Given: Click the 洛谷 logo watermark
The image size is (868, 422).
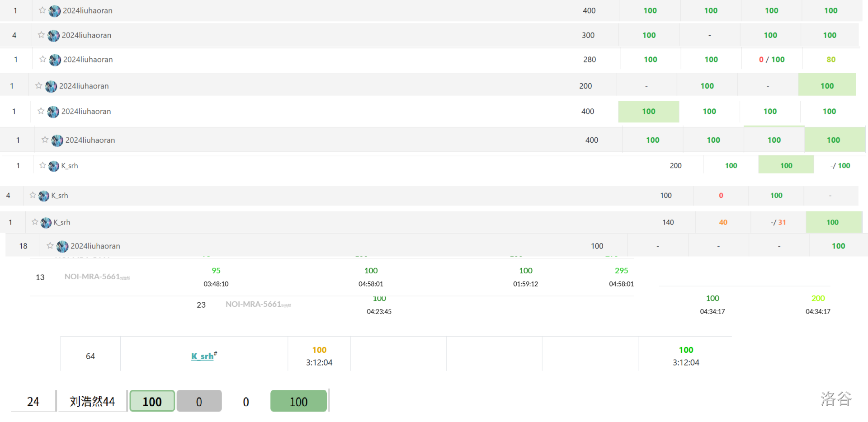Looking at the screenshot, I should (x=836, y=399).
